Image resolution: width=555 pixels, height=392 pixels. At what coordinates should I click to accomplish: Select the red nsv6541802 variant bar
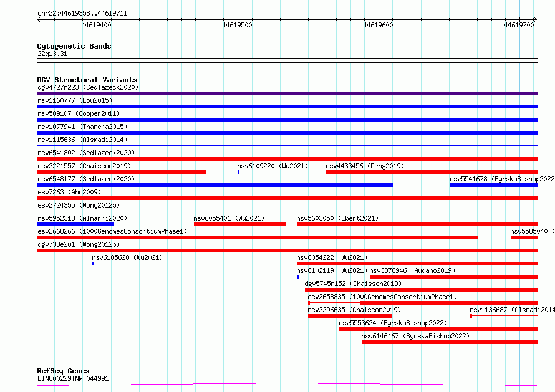point(287,159)
